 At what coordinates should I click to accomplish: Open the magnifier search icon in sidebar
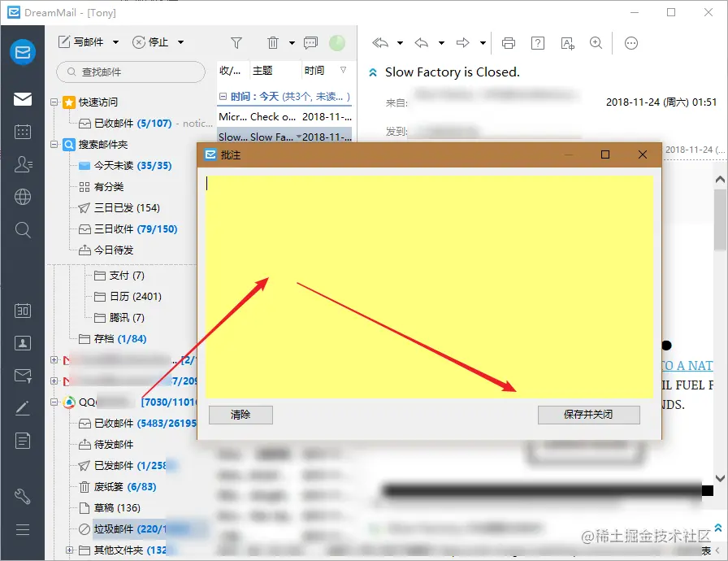click(22, 229)
